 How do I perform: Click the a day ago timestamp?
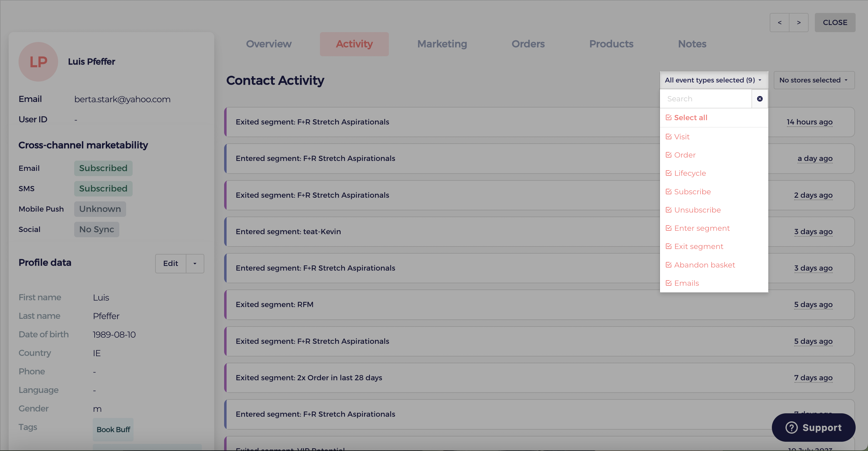pyautogui.click(x=815, y=158)
